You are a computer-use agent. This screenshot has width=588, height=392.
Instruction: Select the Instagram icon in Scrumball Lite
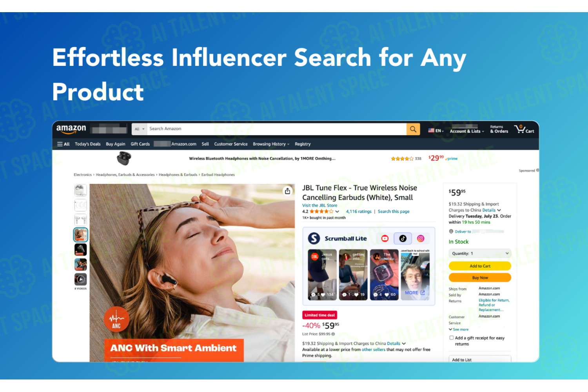[x=421, y=238]
